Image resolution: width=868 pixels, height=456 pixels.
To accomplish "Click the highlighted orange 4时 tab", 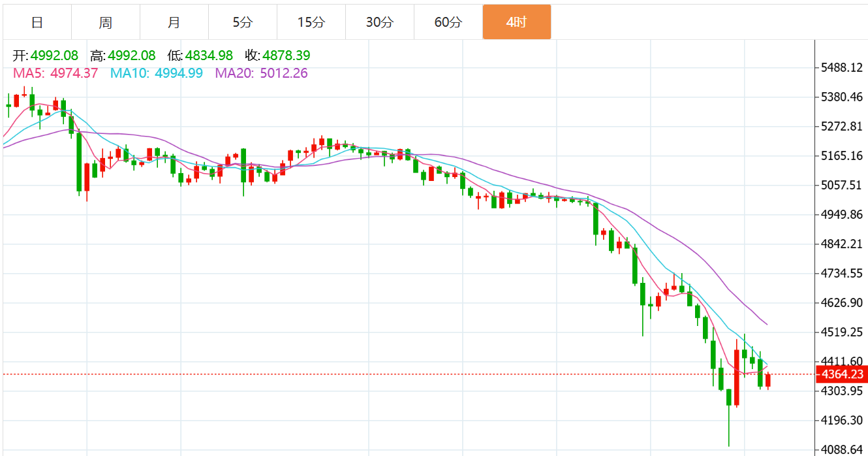I will (516, 22).
